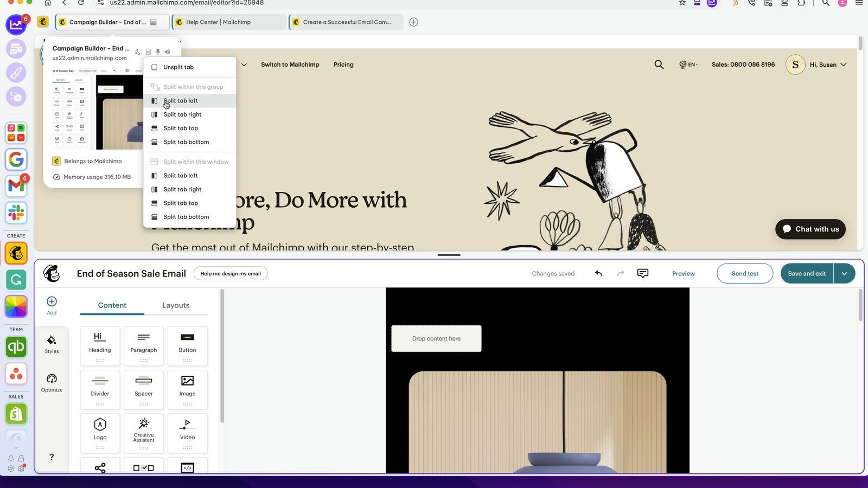Image resolution: width=868 pixels, height=488 pixels.
Task: Toggle the tab sleep moon icon
Action: 138,52
